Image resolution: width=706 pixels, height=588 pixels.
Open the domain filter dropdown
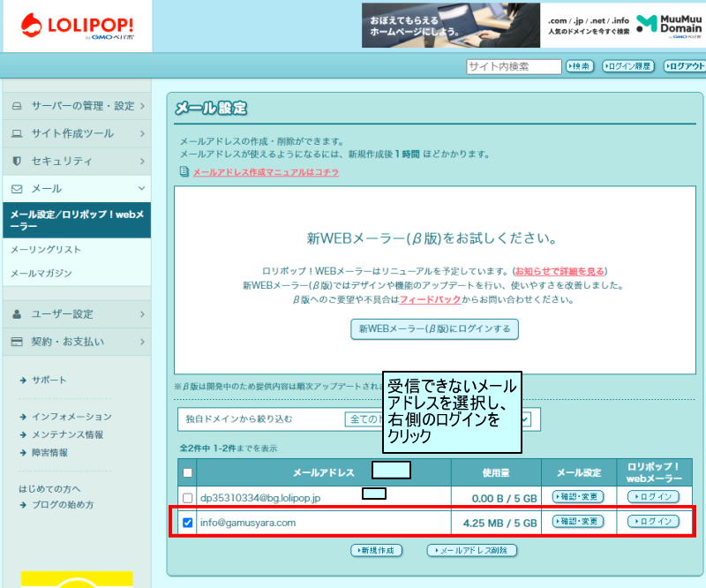pyautogui.click(x=534, y=419)
